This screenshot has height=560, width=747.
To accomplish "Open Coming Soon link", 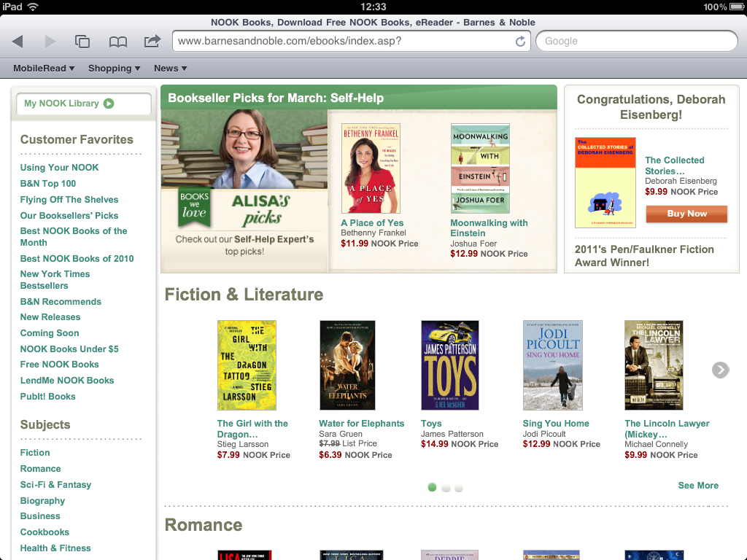I will [50, 333].
